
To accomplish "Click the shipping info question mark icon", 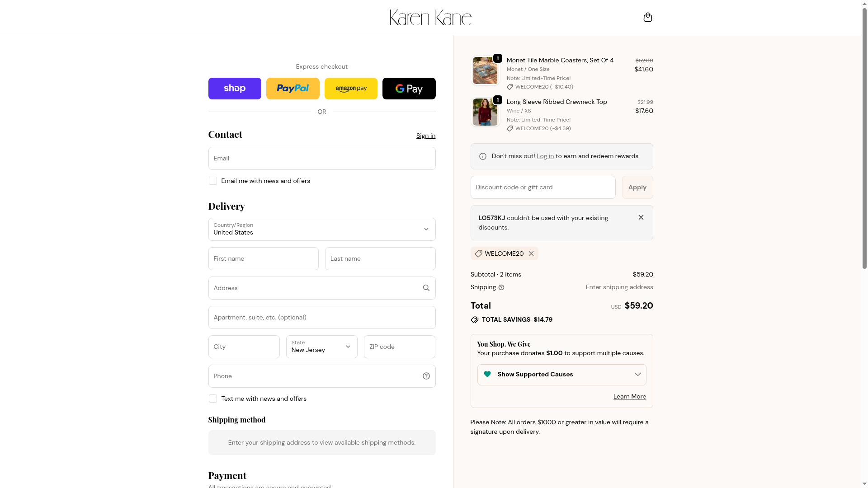I will point(501,287).
